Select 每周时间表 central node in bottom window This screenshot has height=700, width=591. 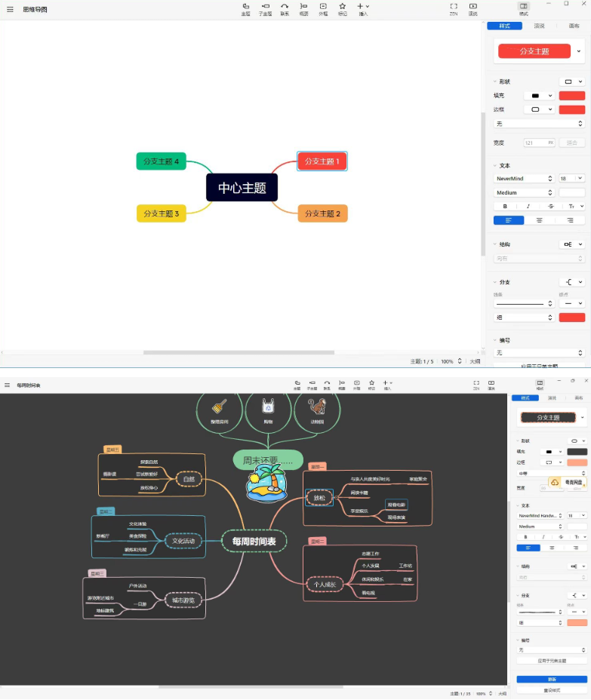click(254, 541)
